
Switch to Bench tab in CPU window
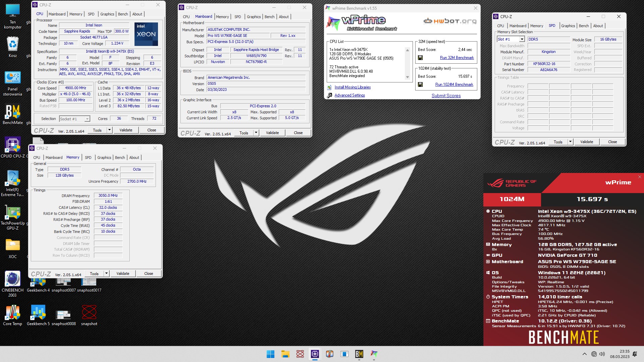[x=123, y=14]
